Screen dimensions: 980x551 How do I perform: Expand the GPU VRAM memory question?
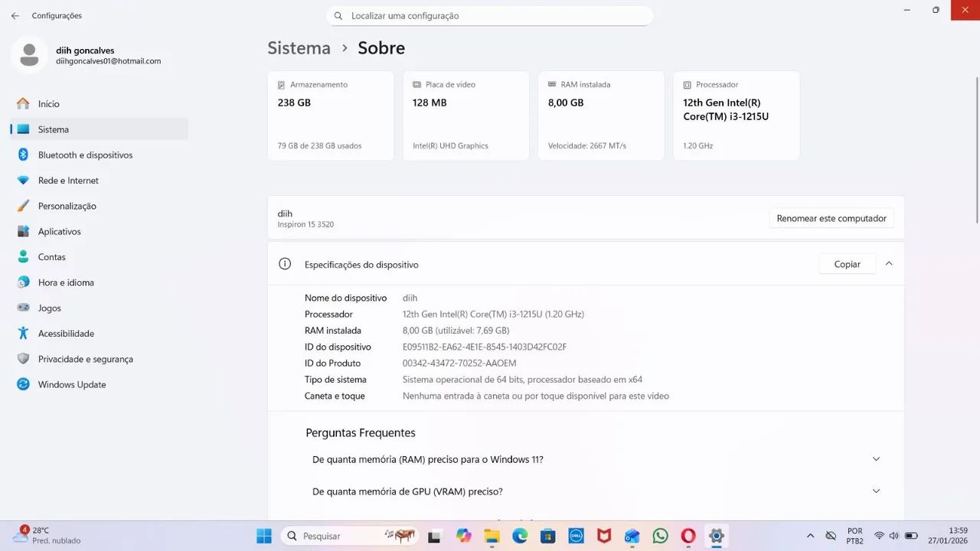(876, 491)
